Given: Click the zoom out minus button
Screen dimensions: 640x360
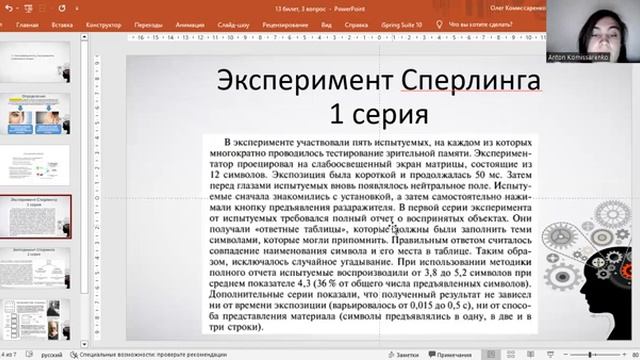Looking at the screenshot, I should (566, 355).
